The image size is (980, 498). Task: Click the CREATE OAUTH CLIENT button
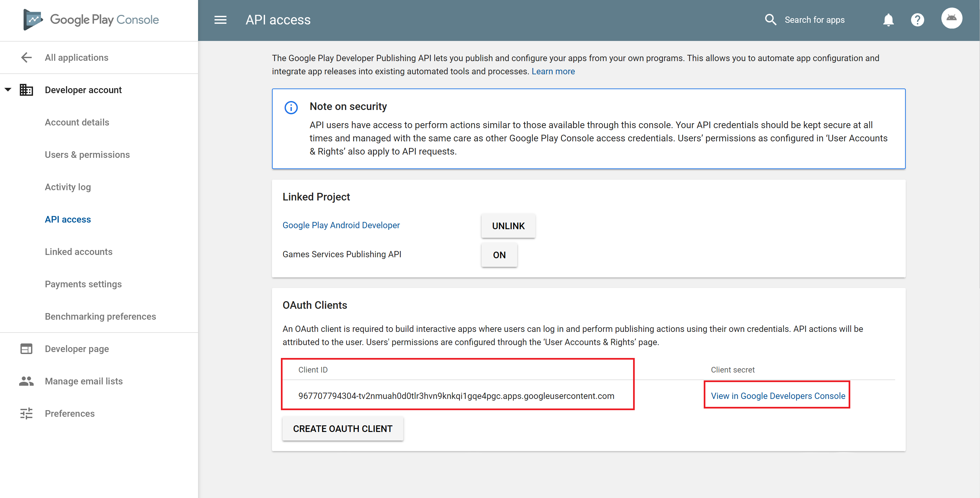coord(343,428)
